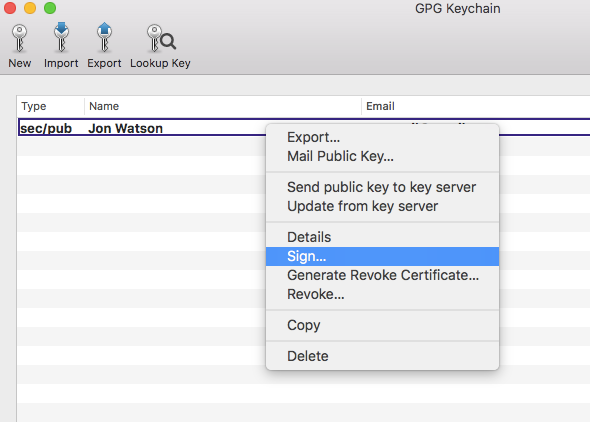590x422 pixels.
Task: Select Generate Revoke Certificate… option
Action: 382,275
